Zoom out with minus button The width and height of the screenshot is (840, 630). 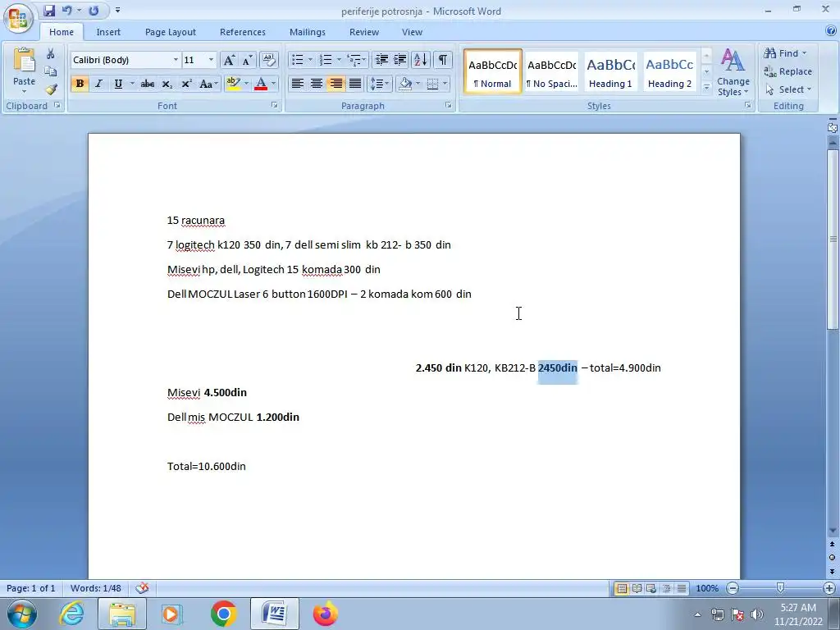point(733,588)
